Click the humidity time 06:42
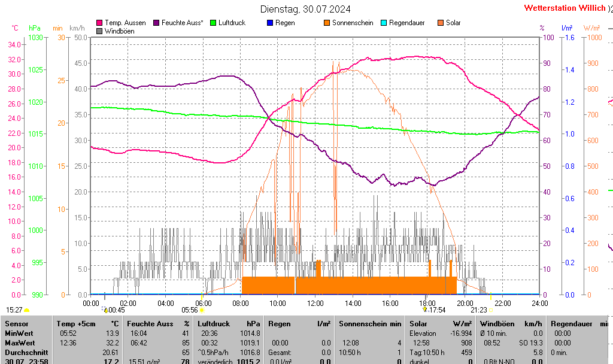The width and height of the screenshot is (613, 364). (x=139, y=343)
